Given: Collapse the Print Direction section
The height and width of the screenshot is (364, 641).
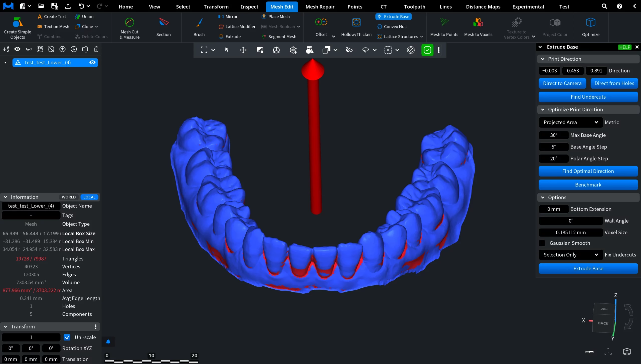Looking at the screenshot, I should click(543, 59).
